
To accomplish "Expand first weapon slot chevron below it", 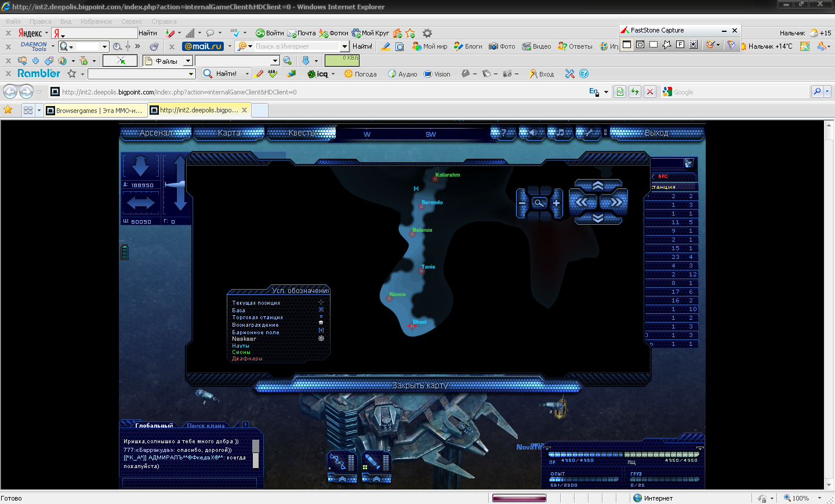I will point(342,479).
